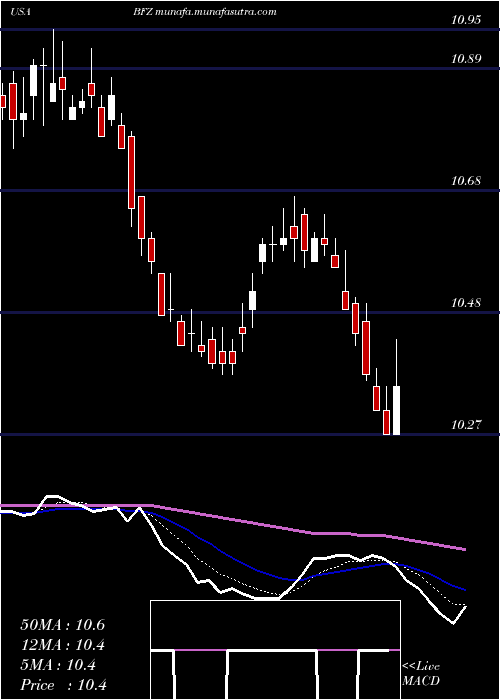The height and width of the screenshot is (700, 500).
Task: Click the 12MA : 10.4 reading
Action: pos(62,645)
